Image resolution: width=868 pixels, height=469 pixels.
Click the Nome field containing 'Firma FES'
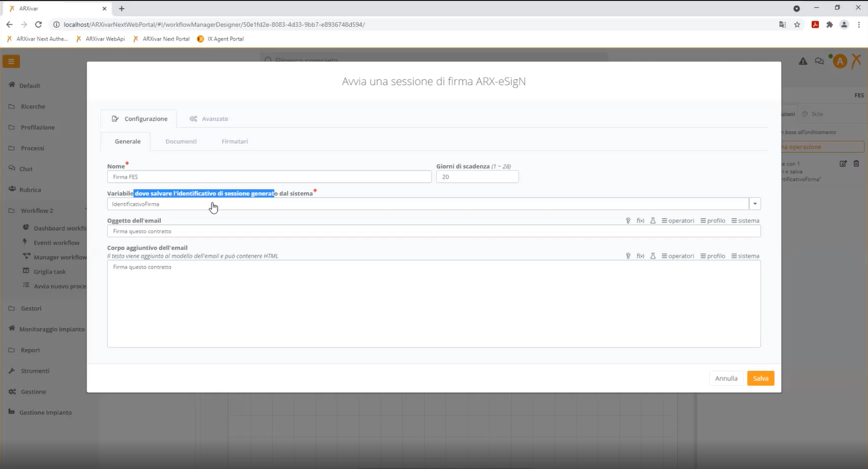(269, 177)
